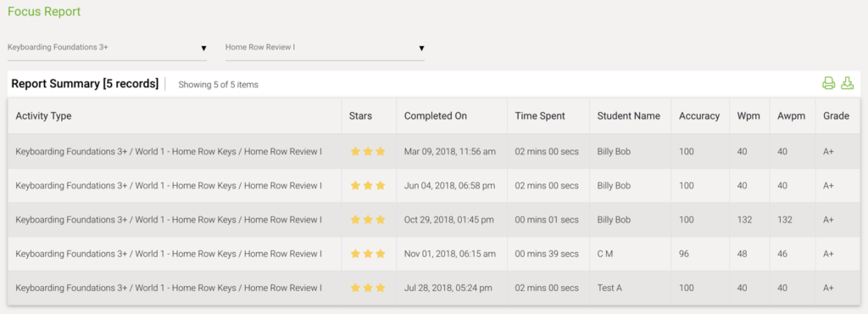Sort by Grade column header
The width and height of the screenshot is (868, 314).
[836, 115]
